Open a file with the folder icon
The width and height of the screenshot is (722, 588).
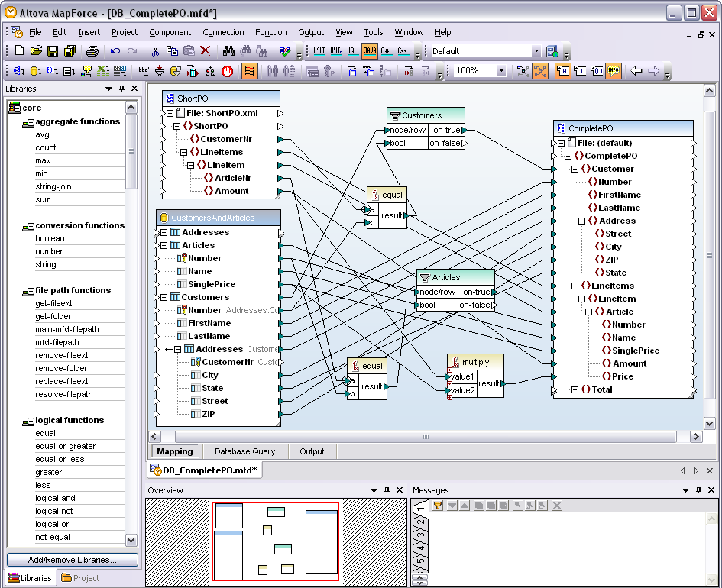pyautogui.click(x=36, y=50)
